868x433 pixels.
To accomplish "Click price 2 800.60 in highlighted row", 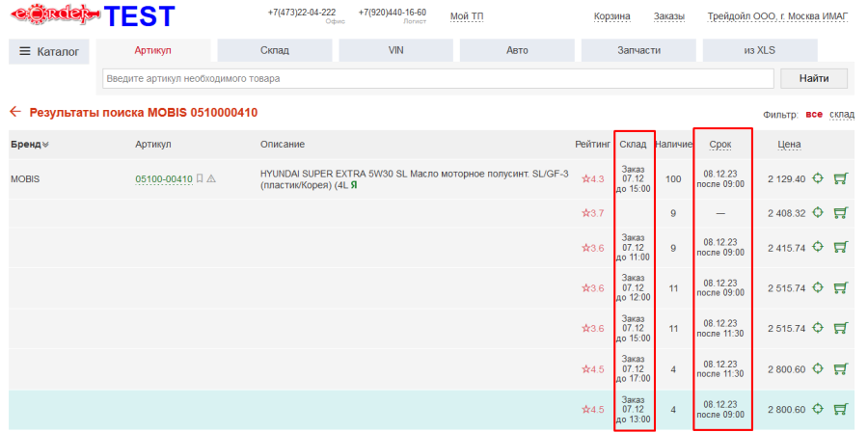I will click(786, 410).
